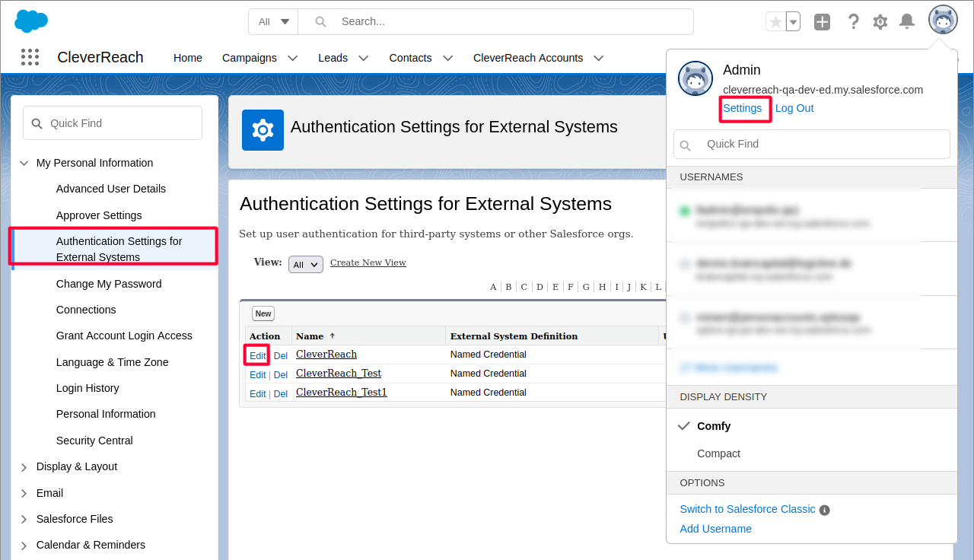This screenshot has height=560, width=974.
Task: Open the Help question mark icon
Action: [x=853, y=22]
